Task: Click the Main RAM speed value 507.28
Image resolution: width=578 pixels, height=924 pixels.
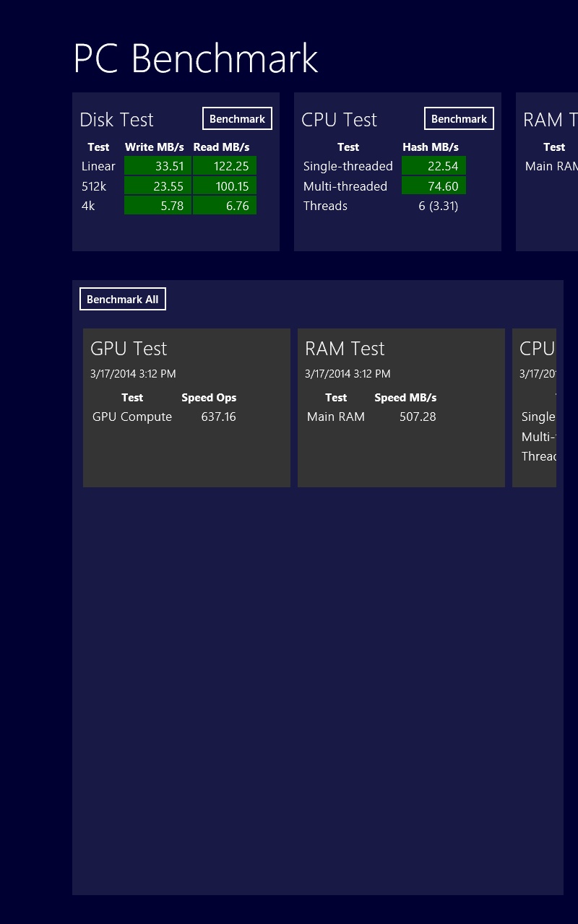Action: pos(418,417)
